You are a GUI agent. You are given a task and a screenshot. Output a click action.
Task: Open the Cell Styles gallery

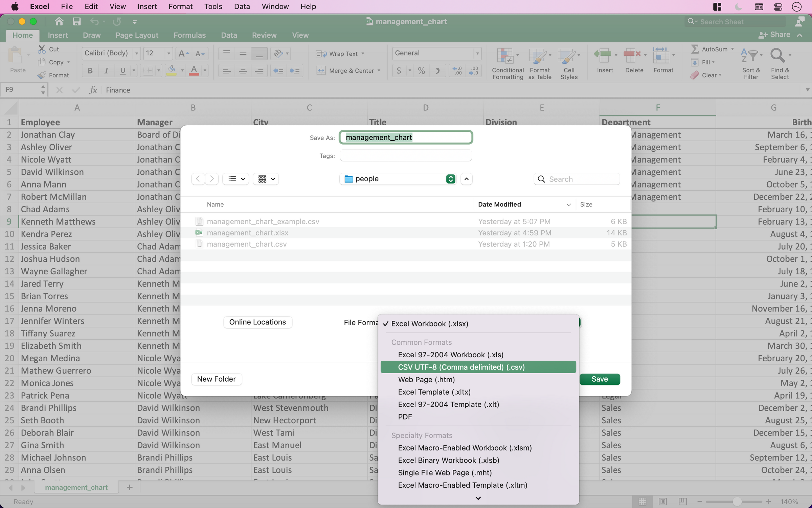click(x=568, y=63)
